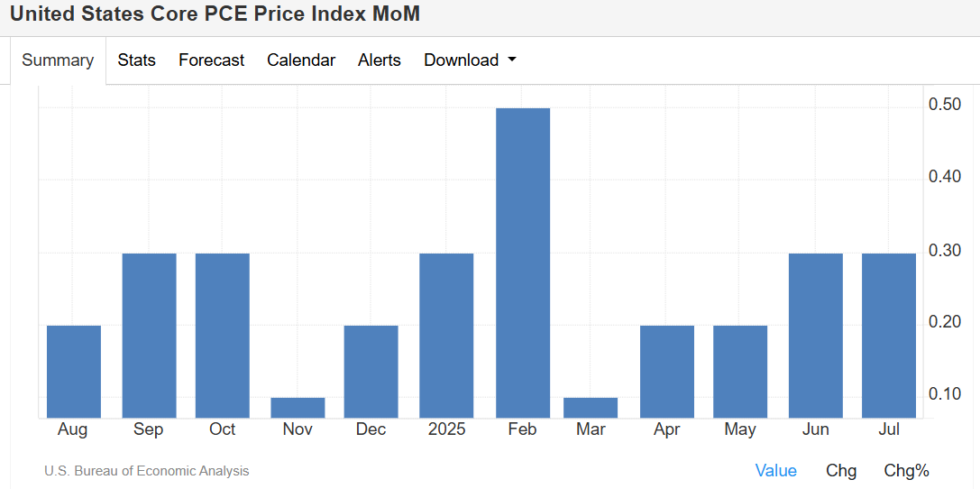The height and width of the screenshot is (489, 980).
Task: Select the Value display option
Action: 775,470
